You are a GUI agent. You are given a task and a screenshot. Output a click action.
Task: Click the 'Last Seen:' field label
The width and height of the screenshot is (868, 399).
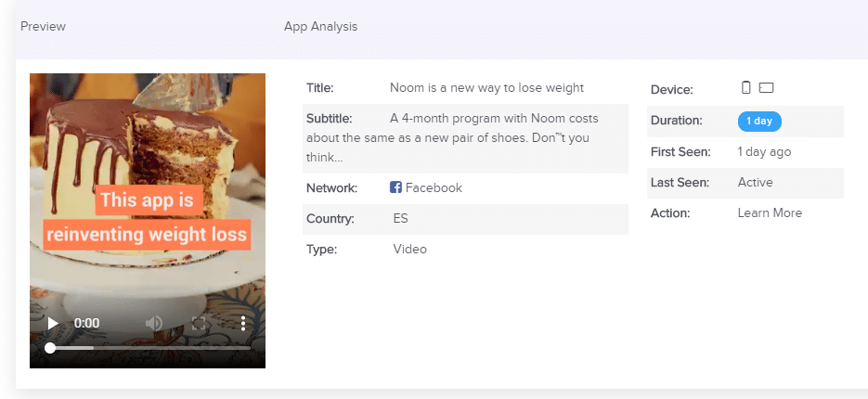click(x=680, y=183)
